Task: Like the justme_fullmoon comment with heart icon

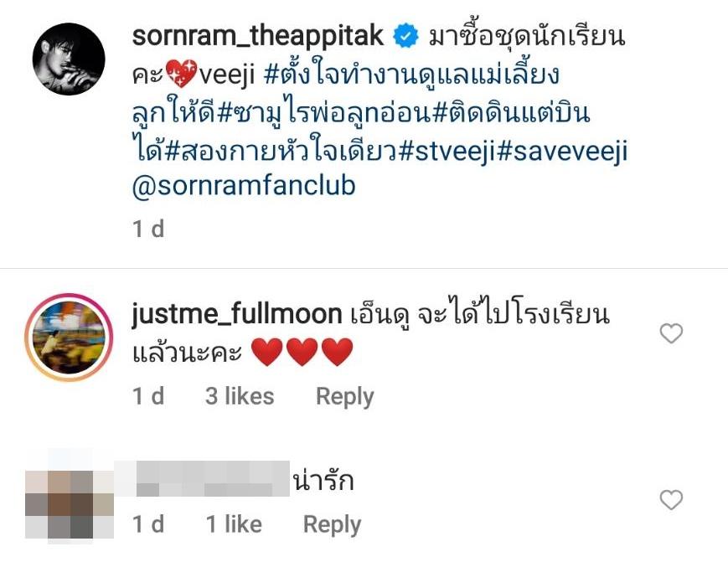Action: point(671,333)
